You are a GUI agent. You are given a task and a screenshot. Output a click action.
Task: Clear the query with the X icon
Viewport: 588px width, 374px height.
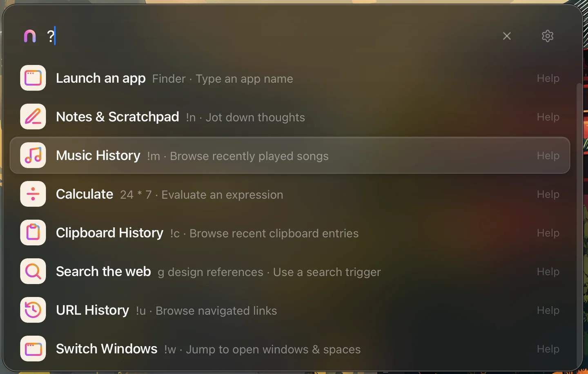pos(507,36)
